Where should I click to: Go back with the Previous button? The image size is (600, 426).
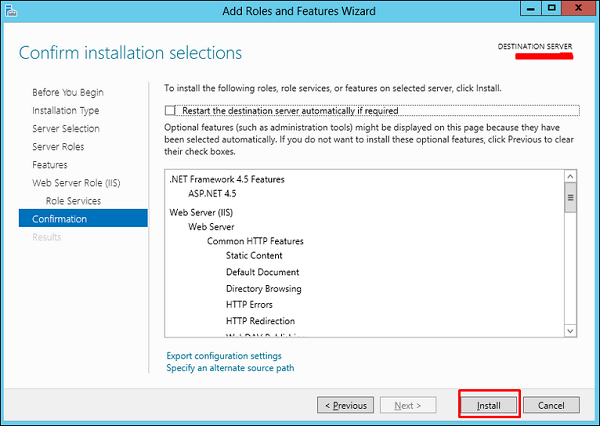pos(346,405)
